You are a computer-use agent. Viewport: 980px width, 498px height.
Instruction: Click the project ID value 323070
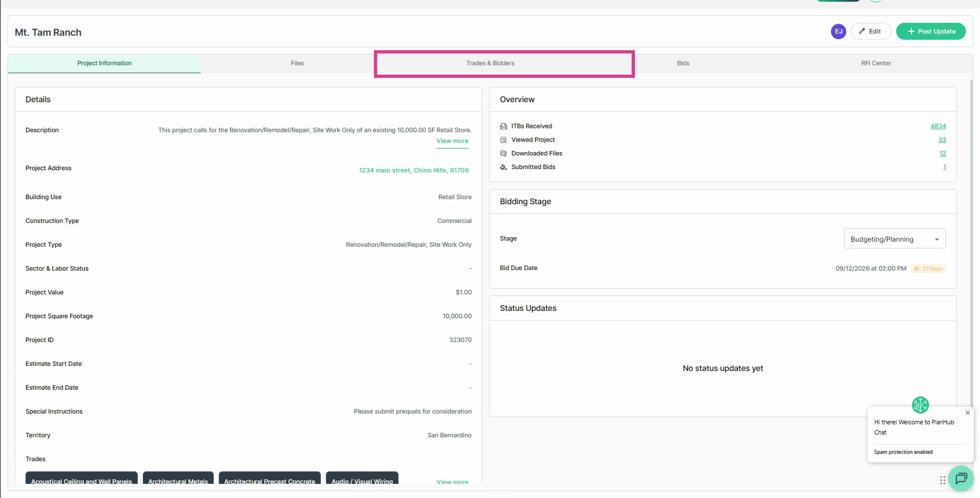tap(460, 340)
